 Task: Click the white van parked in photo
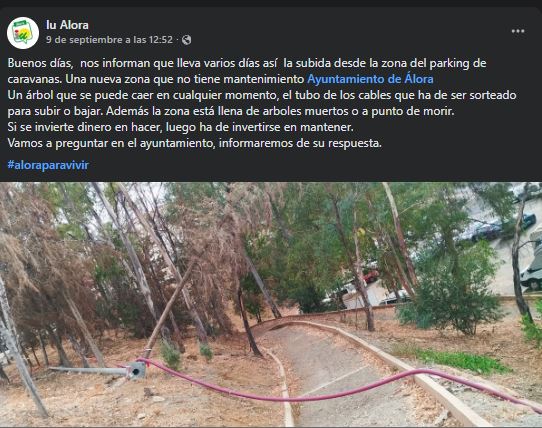532,273
